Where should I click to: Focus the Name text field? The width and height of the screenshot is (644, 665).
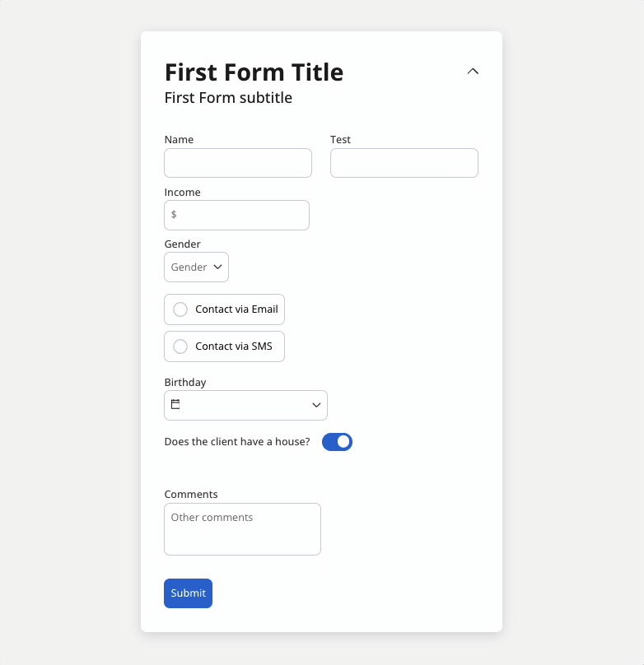(238, 163)
